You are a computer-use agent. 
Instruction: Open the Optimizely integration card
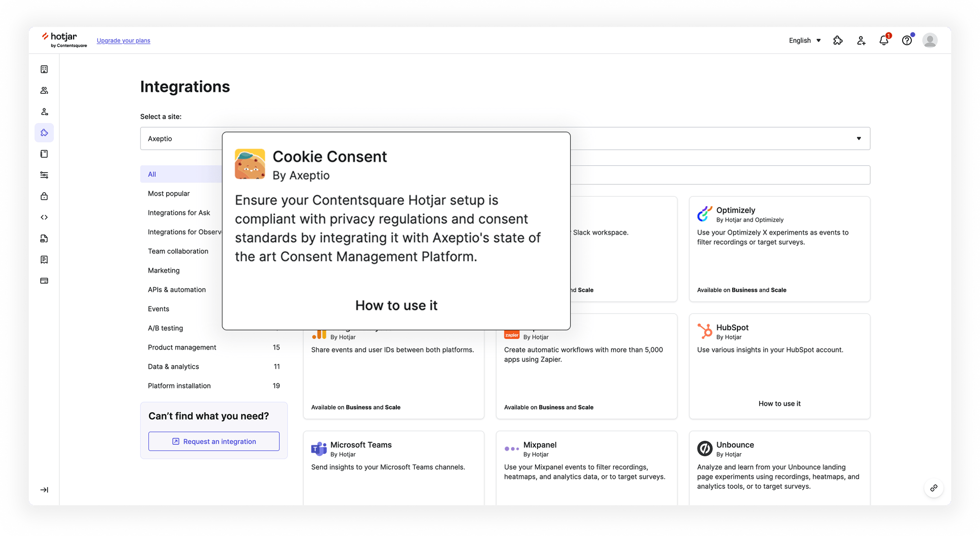tap(779, 249)
